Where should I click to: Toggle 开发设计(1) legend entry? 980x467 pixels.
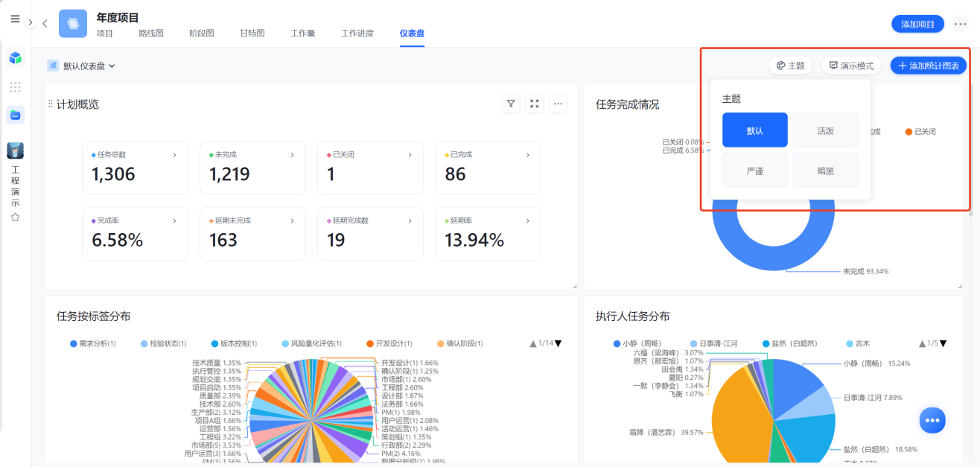[x=389, y=343]
